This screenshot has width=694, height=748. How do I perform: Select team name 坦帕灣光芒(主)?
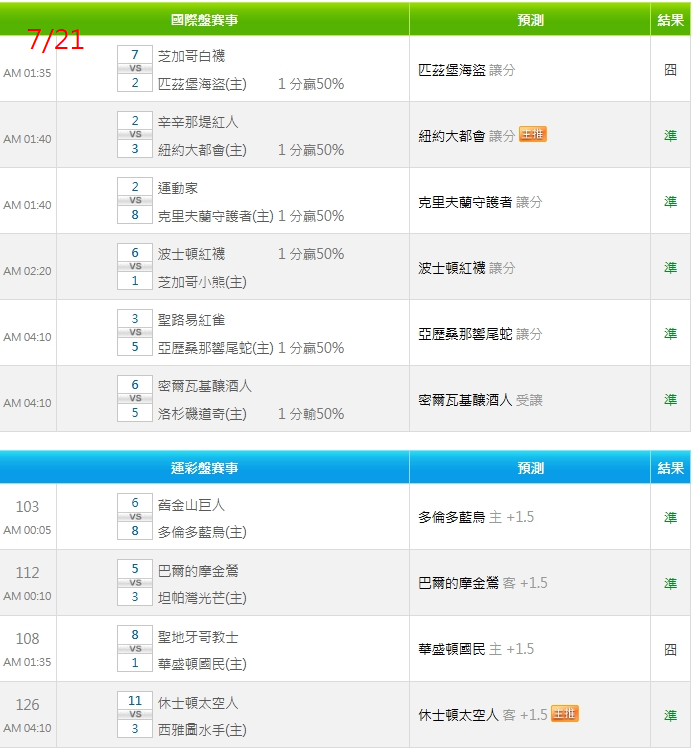click(202, 598)
